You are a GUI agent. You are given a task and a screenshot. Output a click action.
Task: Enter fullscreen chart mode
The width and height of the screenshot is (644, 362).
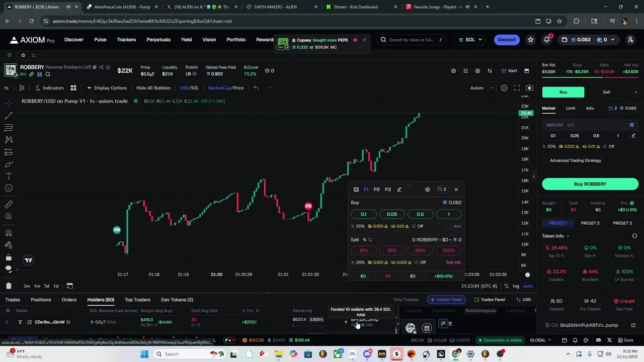coord(517,88)
